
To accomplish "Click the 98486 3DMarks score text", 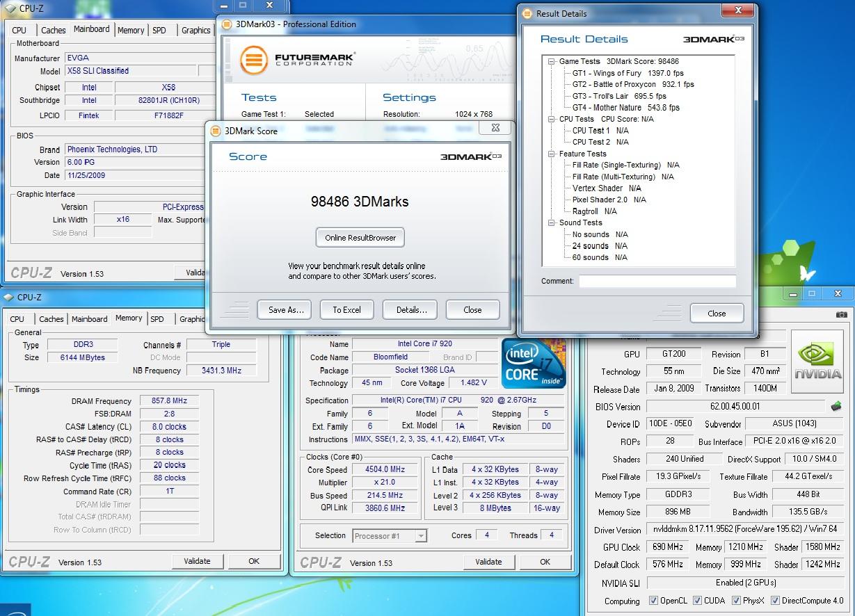I will click(x=360, y=202).
